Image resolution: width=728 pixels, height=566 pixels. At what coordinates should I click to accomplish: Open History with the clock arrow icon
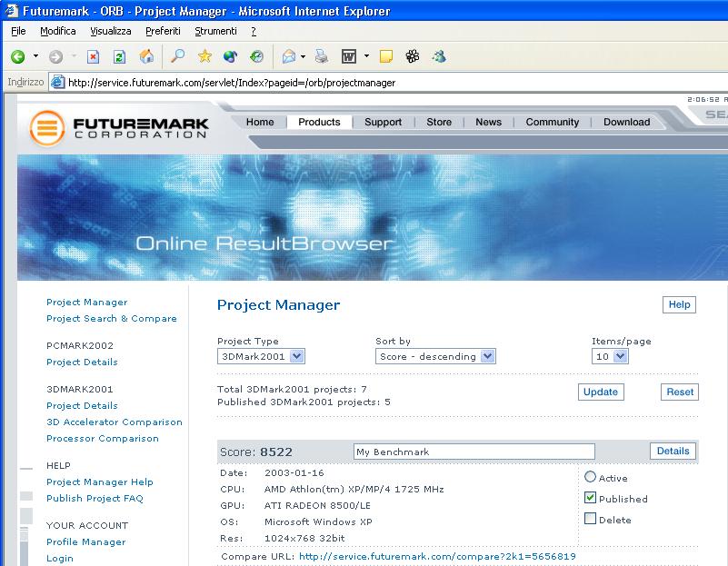click(x=256, y=56)
